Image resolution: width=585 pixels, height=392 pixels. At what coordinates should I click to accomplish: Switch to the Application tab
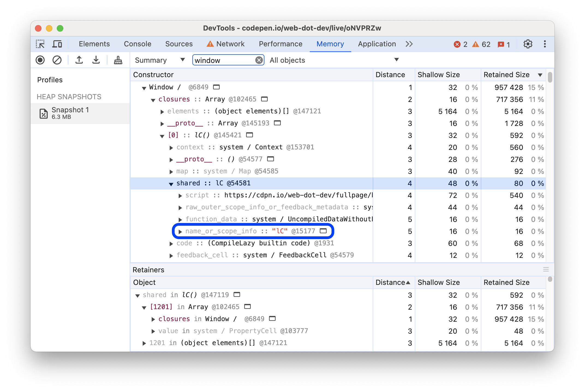click(377, 43)
